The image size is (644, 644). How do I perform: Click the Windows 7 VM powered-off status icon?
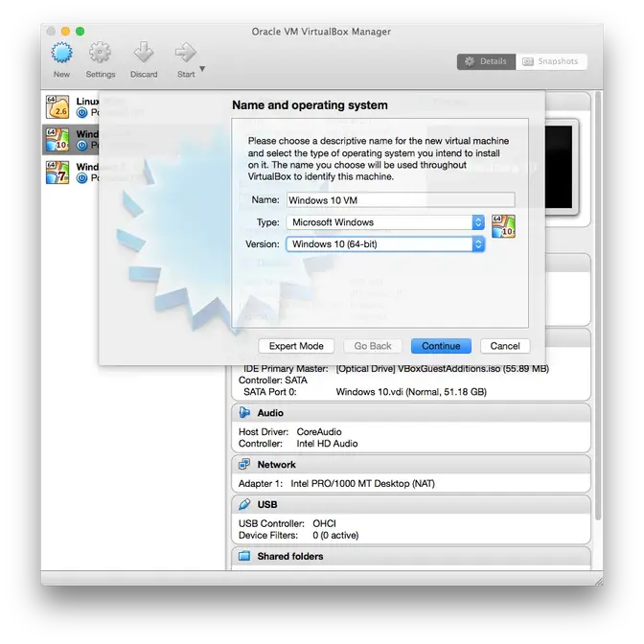[x=82, y=178]
